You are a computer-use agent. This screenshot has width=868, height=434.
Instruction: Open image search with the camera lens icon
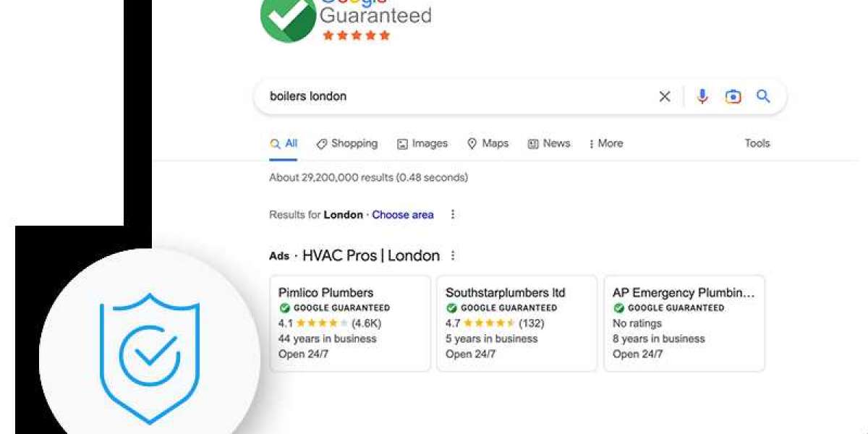pos(733,96)
